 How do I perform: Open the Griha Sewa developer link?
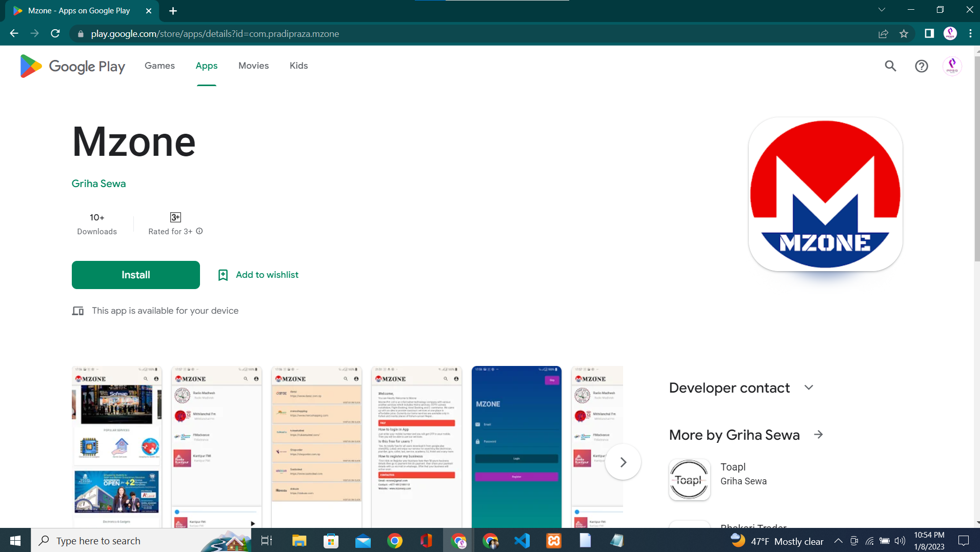tap(98, 183)
